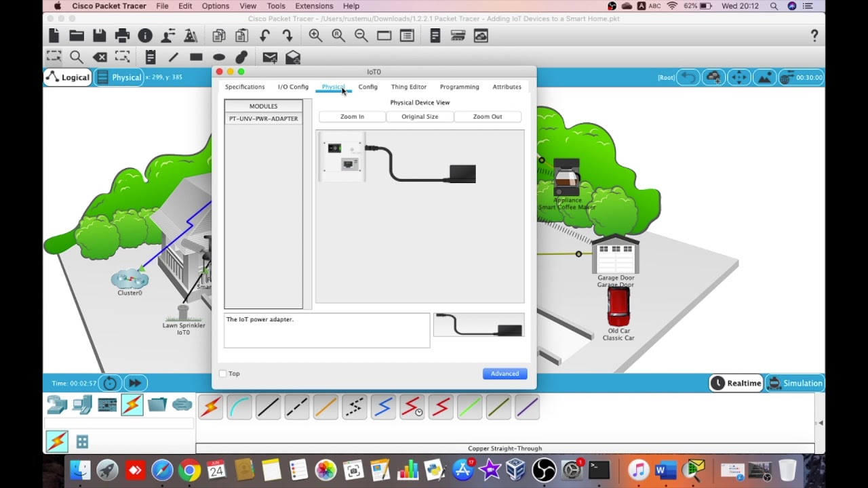The width and height of the screenshot is (868, 488).
Task: Pick the Console light-blue curved cable
Action: (x=239, y=407)
